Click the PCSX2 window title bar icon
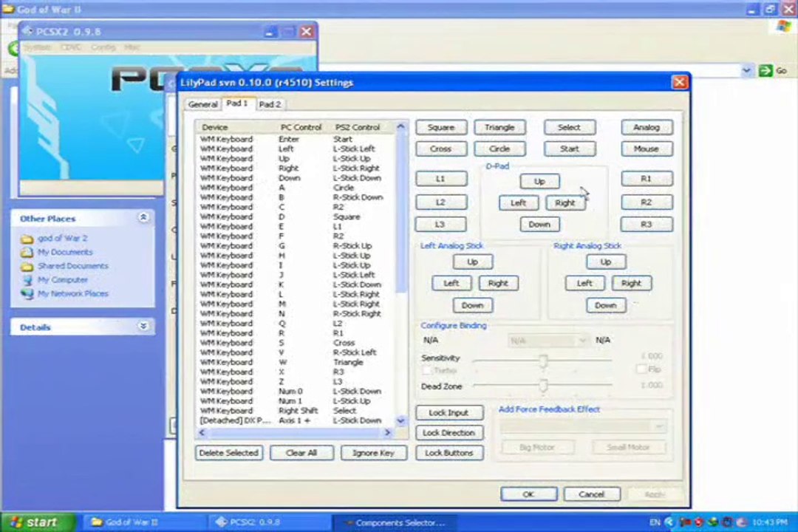798x532 pixels. 27,32
